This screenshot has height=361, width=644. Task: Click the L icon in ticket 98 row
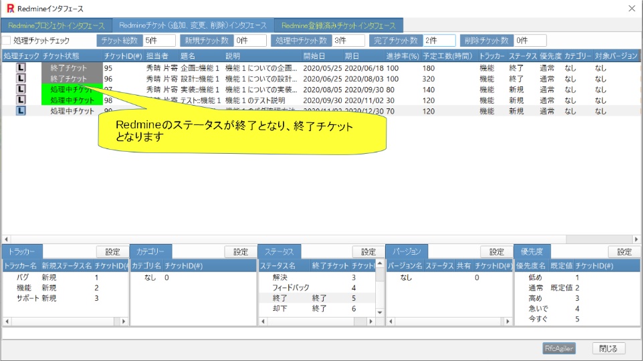tap(21, 100)
